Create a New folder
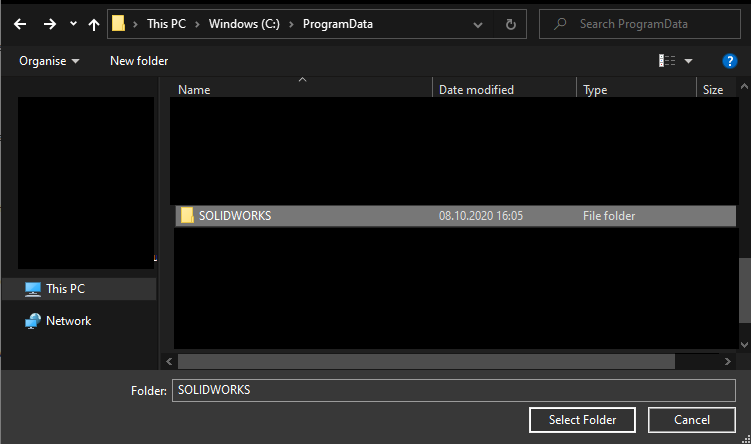 pyautogui.click(x=139, y=61)
